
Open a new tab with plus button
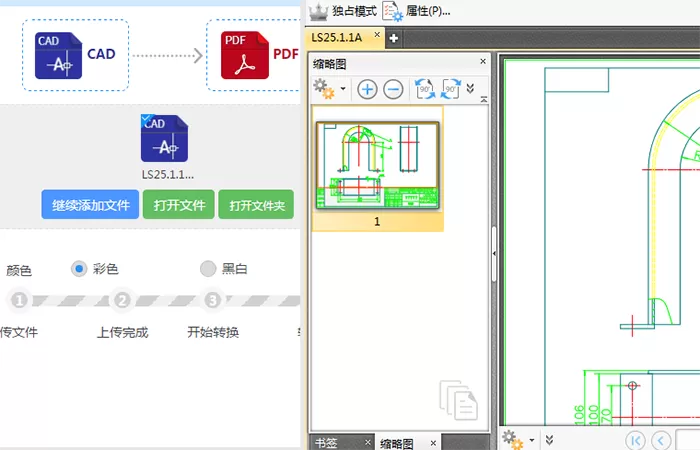(394, 38)
